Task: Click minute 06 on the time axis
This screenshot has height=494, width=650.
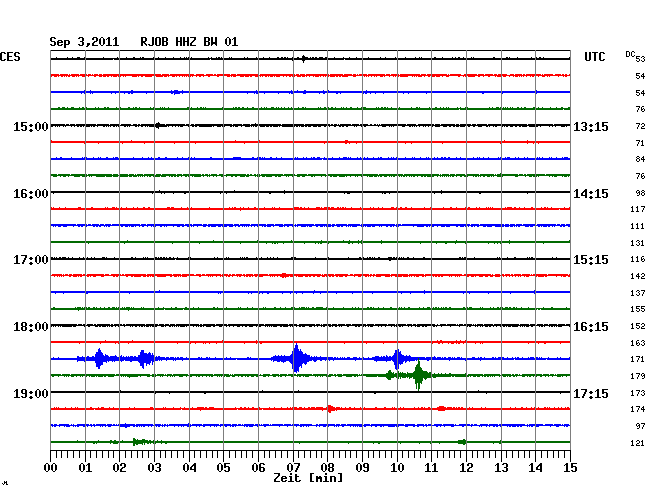Action: [x=258, y=468]
